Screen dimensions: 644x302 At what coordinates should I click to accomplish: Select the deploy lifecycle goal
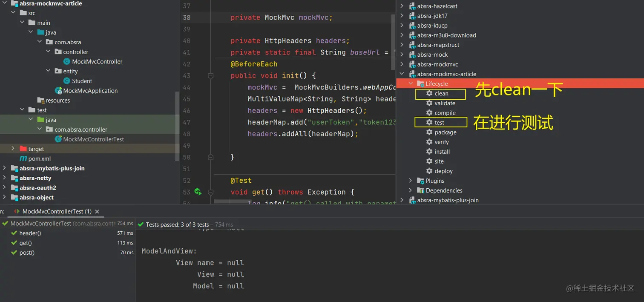[444, 171]
